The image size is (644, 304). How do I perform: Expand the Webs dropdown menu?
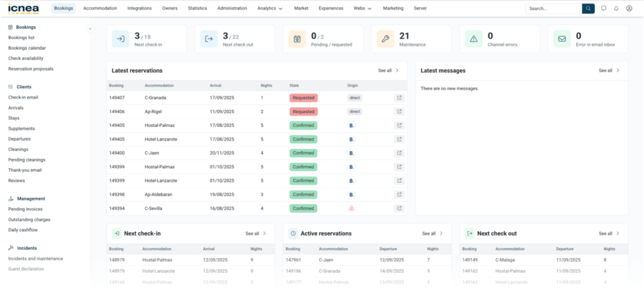(x=362, y=9)
